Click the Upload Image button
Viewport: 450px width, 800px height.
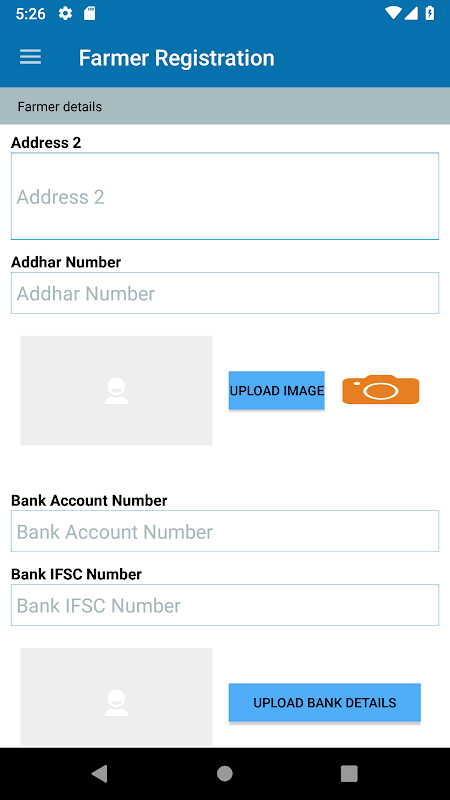tap(277, 390)
